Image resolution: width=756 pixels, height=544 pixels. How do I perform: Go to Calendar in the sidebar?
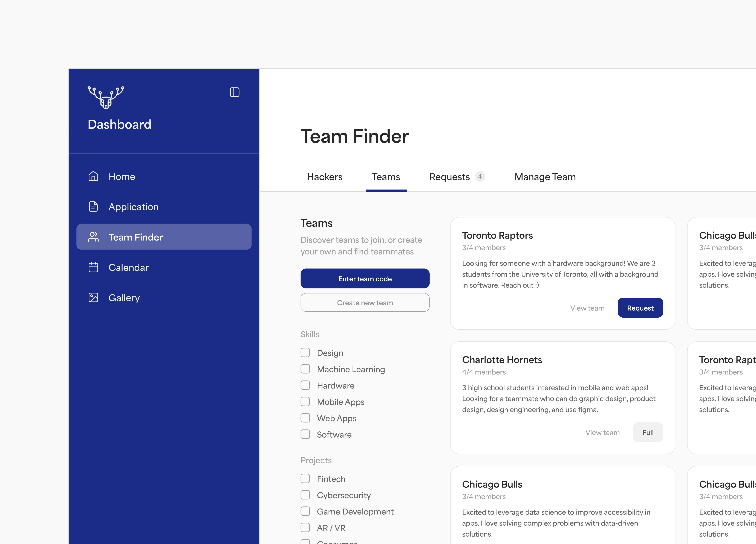click(164, 267)
